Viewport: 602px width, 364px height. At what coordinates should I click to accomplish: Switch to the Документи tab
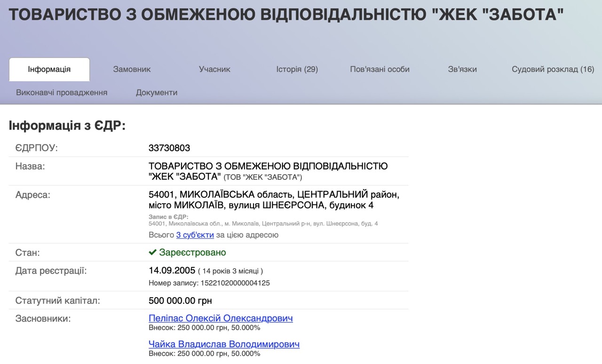(x=157, y=93)
